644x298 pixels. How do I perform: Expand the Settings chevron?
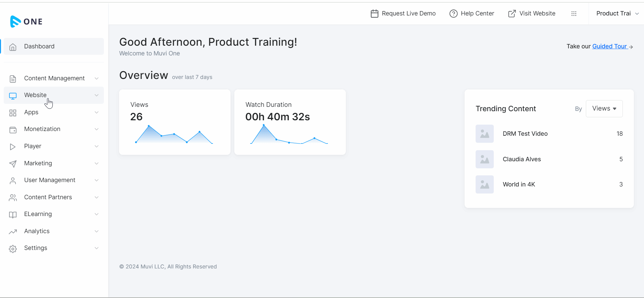tap(96, 248)
